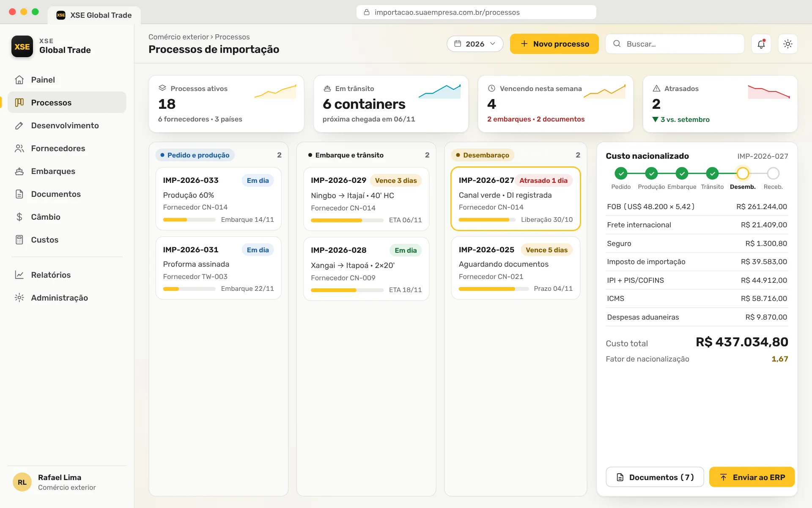The height and width of the screenshot is (508, 812).
Task: Click the Atrasados warning triangle icon
Action: 656,88
